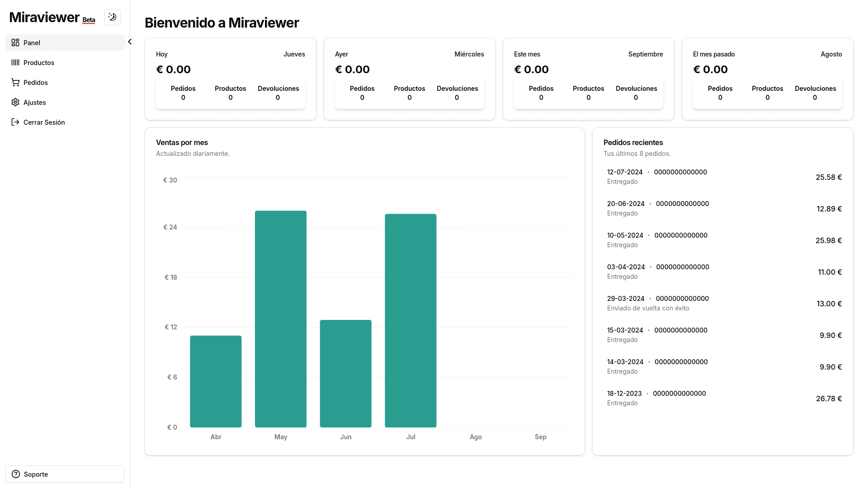Select Cerrar Sesión label to log out
Viewport: 868px width, 488px height.
44,122
